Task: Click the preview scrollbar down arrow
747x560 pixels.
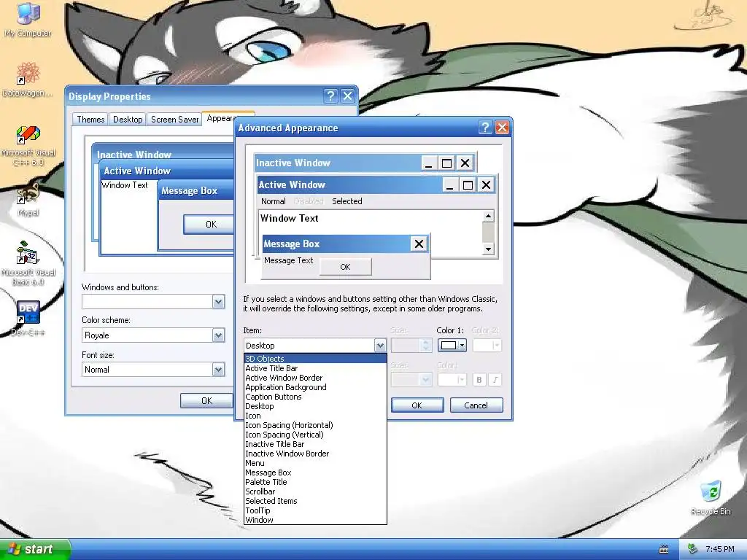Action: coord(488,249)
